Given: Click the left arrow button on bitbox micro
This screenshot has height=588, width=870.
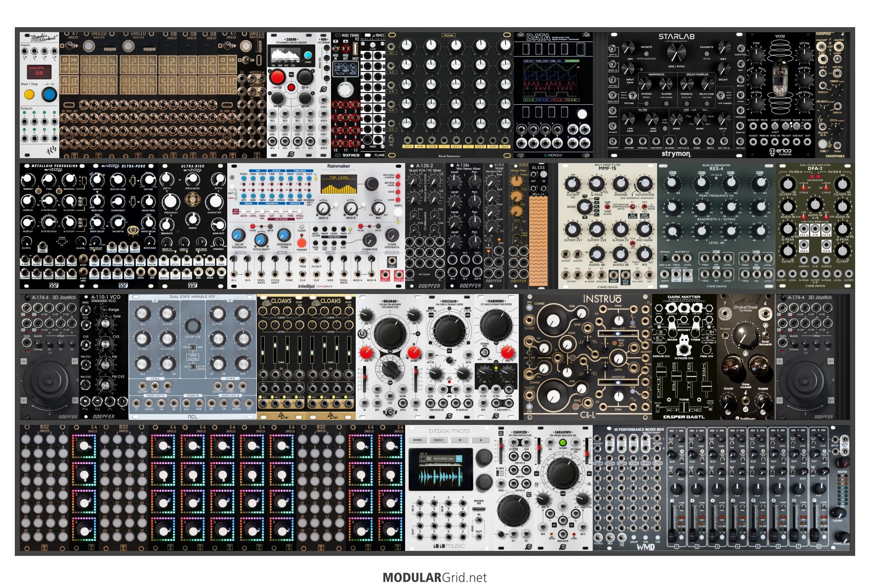Looking at the screenshot, I should coord(459,440).
